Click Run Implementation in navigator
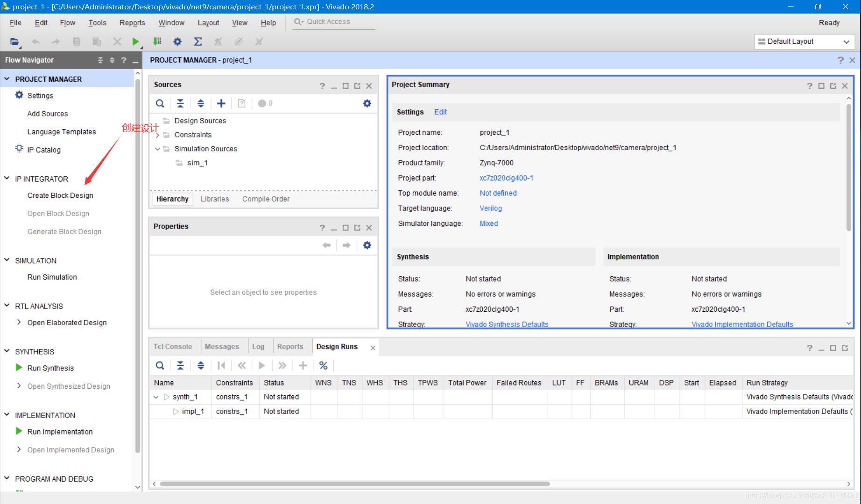 (x=60, y=432)
